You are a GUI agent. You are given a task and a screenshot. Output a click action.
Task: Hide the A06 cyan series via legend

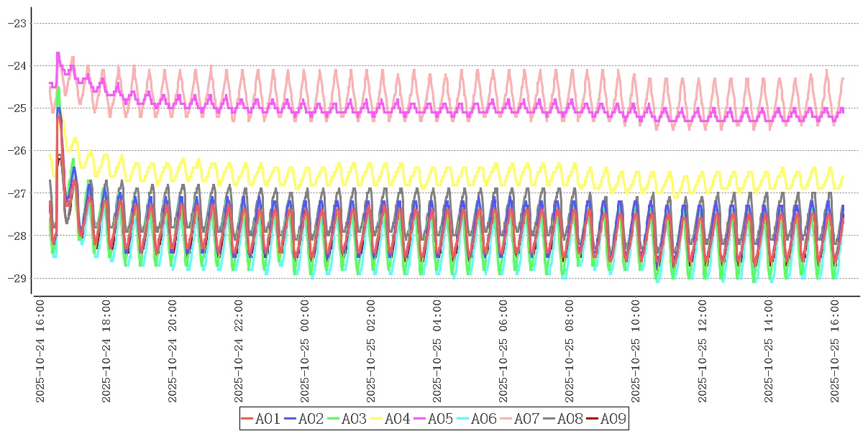476,419
